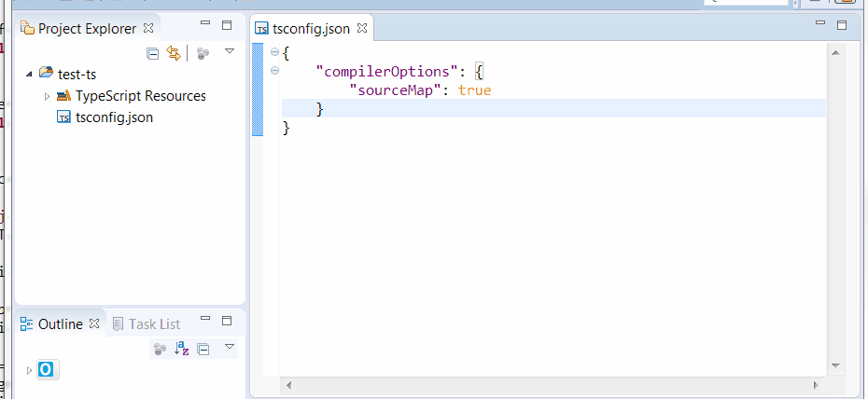Click the editor horizontal scrollbar left arrow
The image size is (868, 399).
(x=288, y=385)
